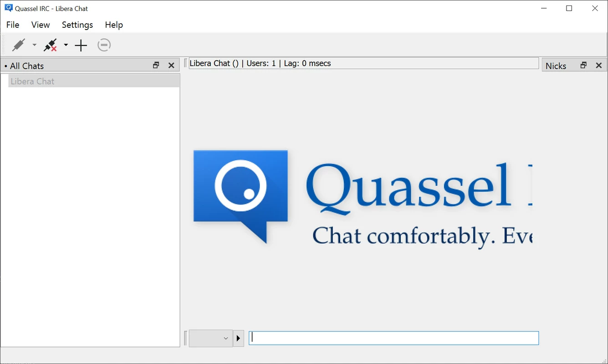The height and width of the screenshot is (364, 608).
Task: Click the Part Channel minus icon
Action: pos(104,45)
